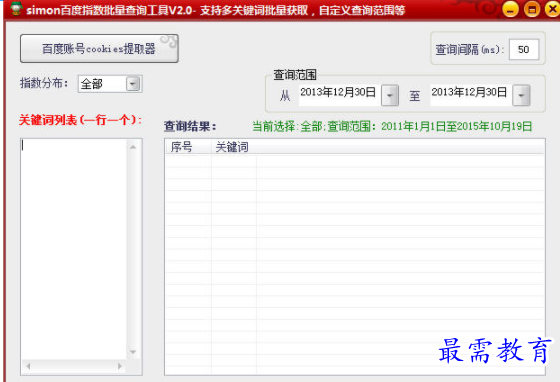
Task: Edit the 查询间隔(ms) value field
Action: [524, 49]
